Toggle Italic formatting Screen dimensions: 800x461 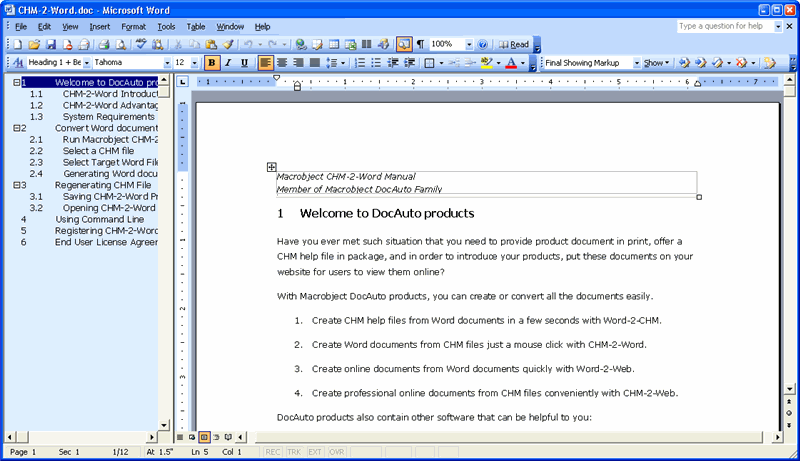tap(228, 63)
